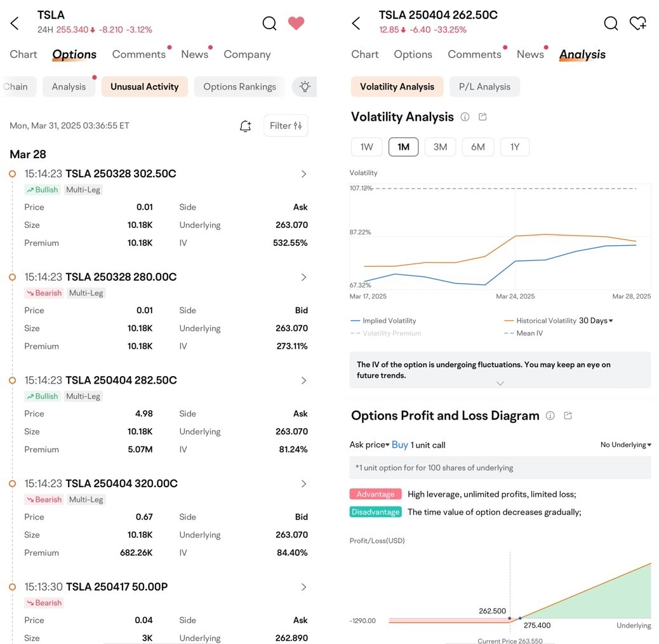
Task: Set volatility range to 1Y
Action: coord(515,147)
